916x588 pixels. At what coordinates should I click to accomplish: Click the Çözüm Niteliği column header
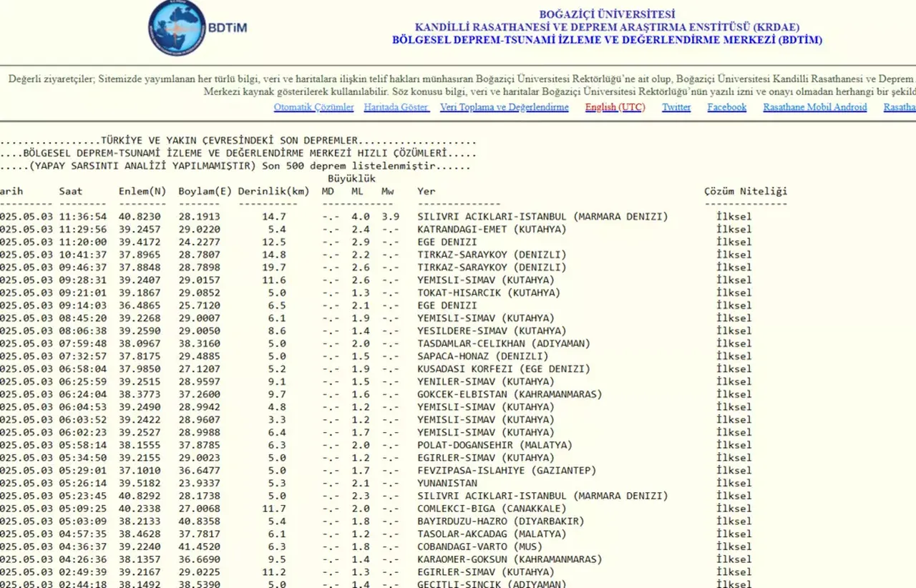click(x=745, y=191)
